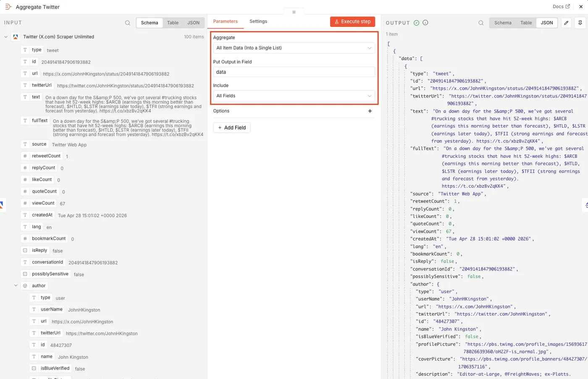Click the output success check icon
The width and height of the screenshot is (588, 379).
pos(417,23)
